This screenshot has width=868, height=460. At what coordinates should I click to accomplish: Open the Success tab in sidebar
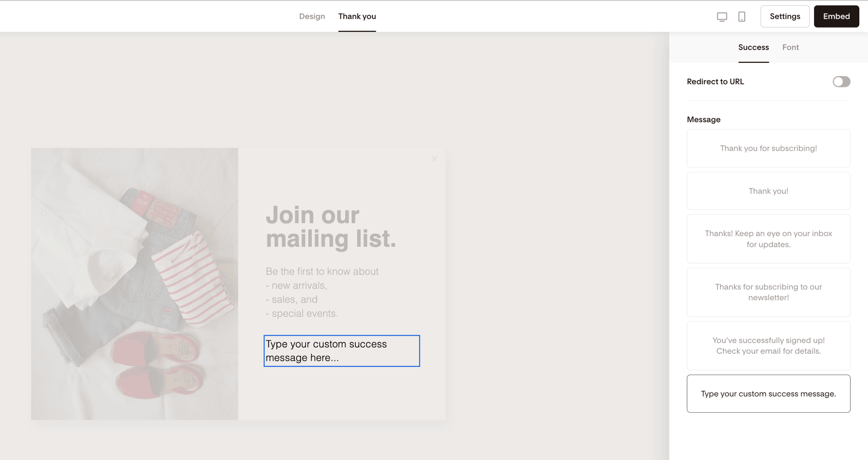coord(753,47)
